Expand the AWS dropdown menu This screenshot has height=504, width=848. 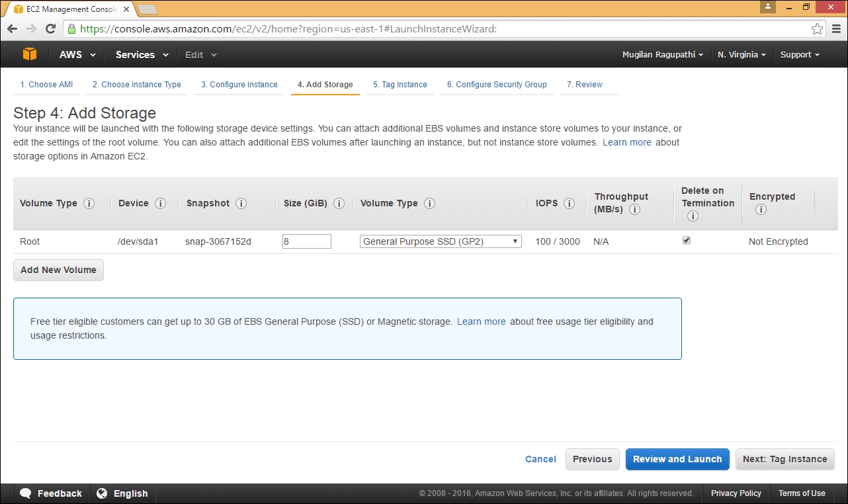click(x=77, y=55)
